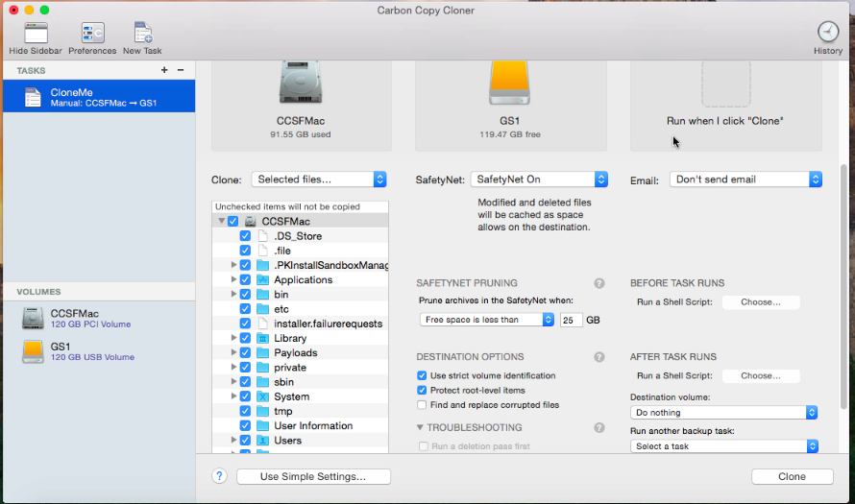This screenshot has width=855, height=504.
Task: Collapse the CCSFMac tree root
Action: (x=221, y=221)
